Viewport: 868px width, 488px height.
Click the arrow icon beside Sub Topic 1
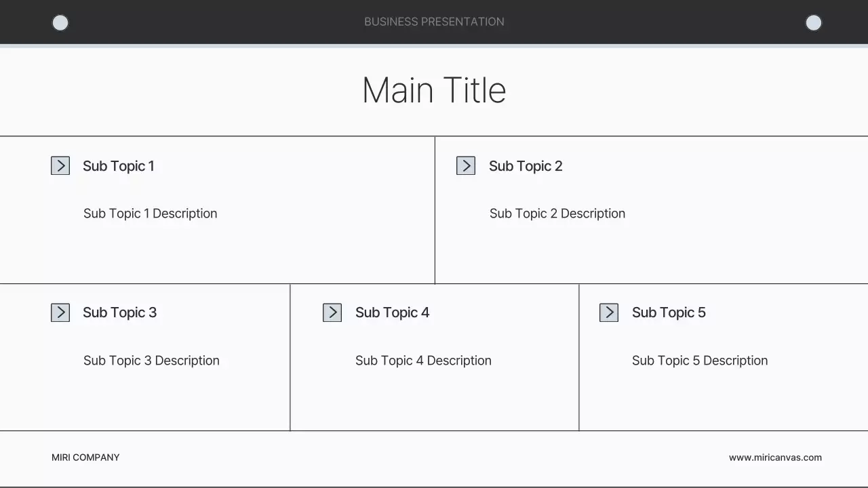point(60,166)
